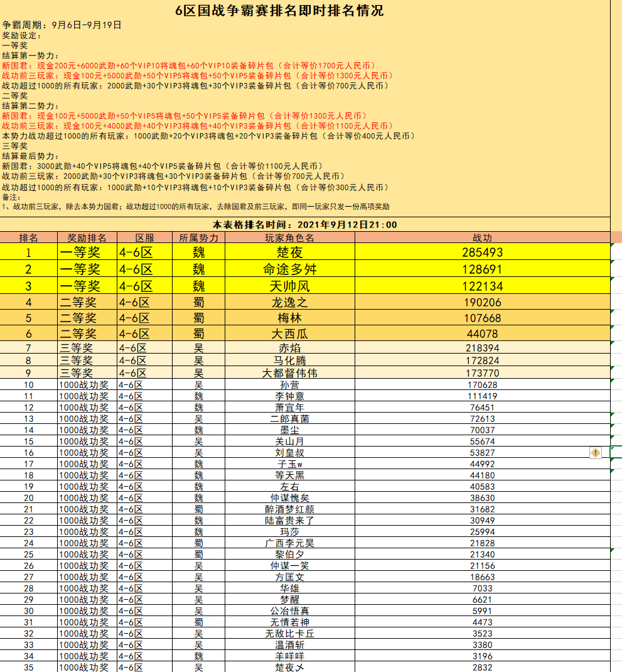622x672 pixels.
Task: Select the player cell 黎伯夕
Action: click(290, 554)
